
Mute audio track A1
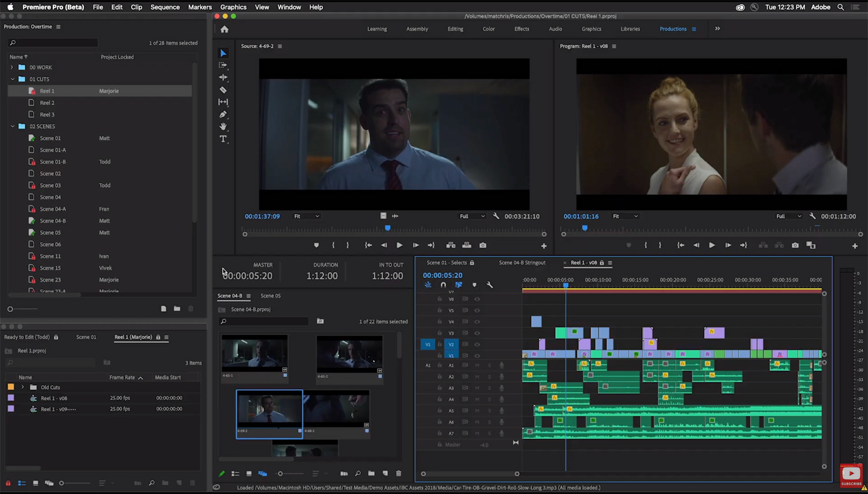click(x=477, y=366)
